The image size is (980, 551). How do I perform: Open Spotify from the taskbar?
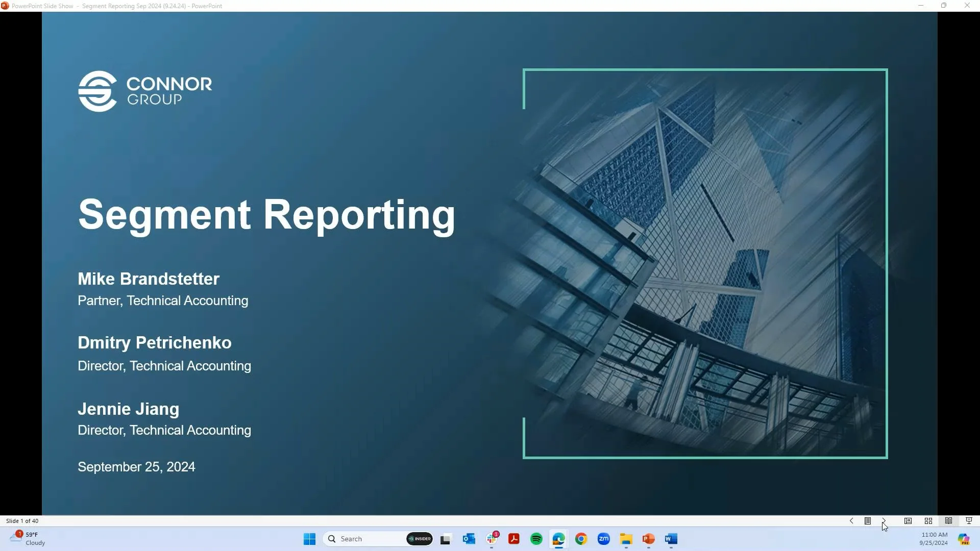(x=536, y=539)
